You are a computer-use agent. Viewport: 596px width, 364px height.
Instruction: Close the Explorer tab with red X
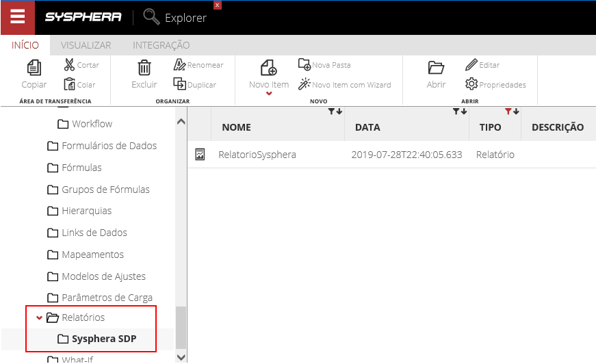point(217,5)
